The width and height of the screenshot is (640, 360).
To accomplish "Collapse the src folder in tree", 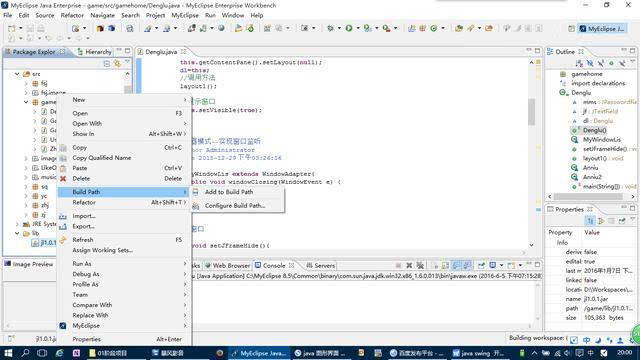I will (x=17, y=74).
